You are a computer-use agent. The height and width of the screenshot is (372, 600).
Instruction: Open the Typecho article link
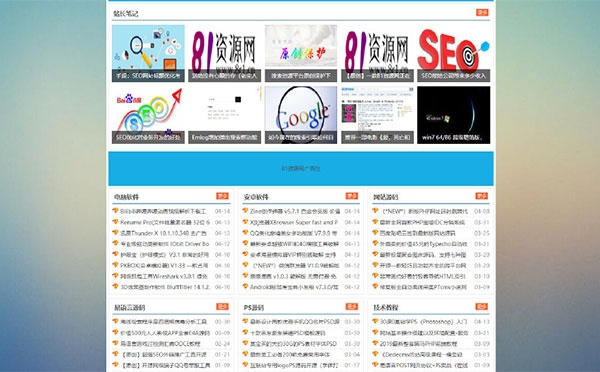click(423, 244)
